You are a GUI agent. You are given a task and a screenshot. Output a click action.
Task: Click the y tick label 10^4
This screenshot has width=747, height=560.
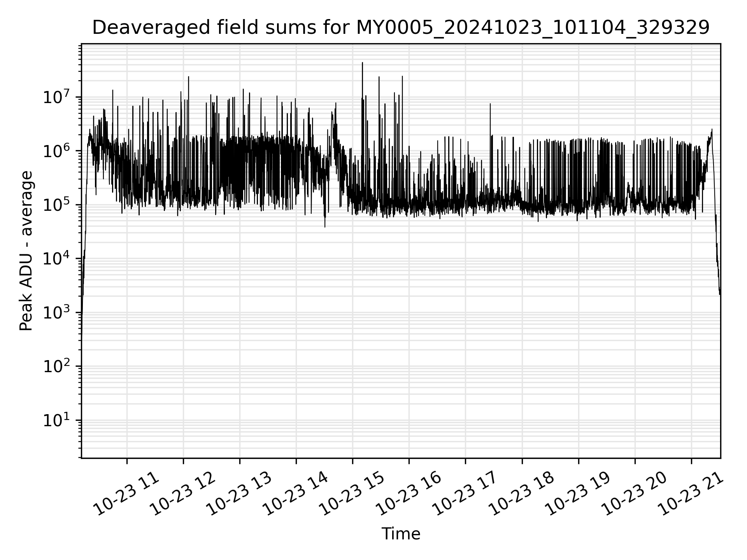56,259
